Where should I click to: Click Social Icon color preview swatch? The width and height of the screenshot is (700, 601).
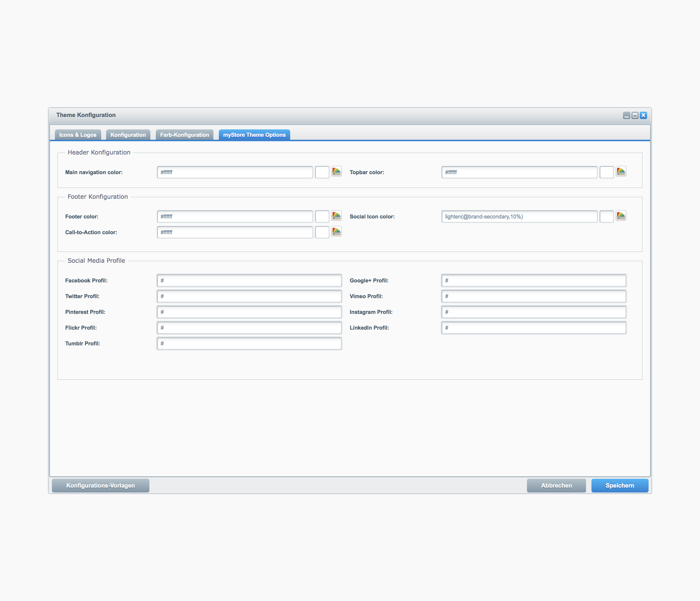(x=607, y=216)
